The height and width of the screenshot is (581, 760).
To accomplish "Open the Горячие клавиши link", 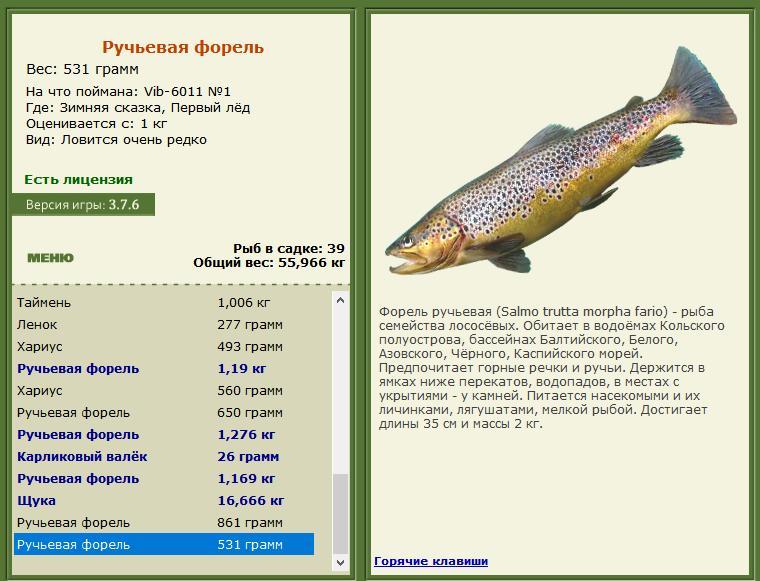I will point(431,561).
